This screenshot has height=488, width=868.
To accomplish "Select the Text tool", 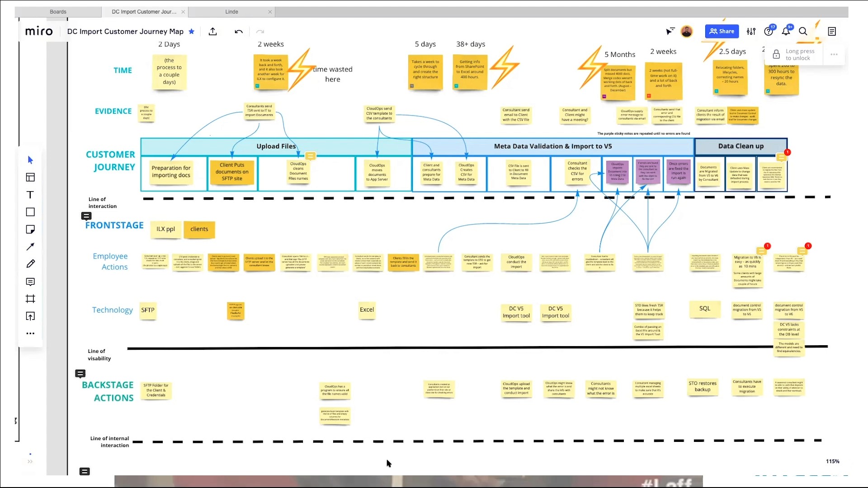I will pos(30,195).
